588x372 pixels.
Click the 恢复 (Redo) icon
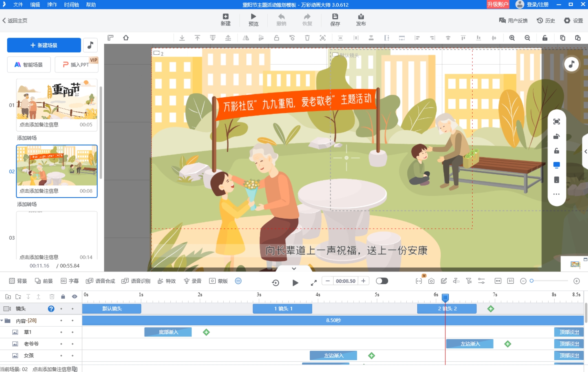click(307, 20)
